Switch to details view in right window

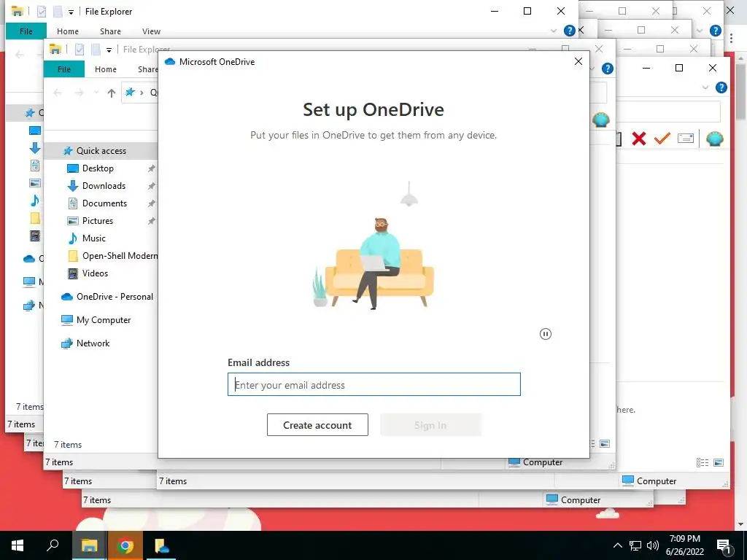point(703,462)
